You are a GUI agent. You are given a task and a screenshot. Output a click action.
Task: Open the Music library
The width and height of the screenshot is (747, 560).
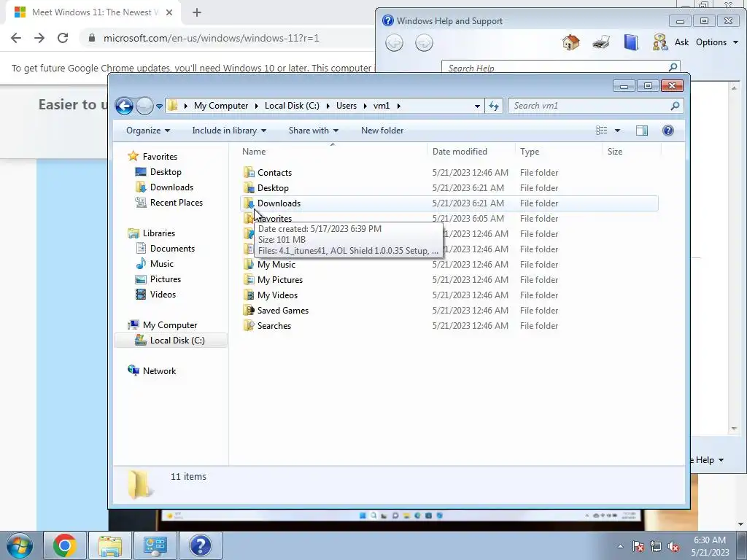coord(155,264)
